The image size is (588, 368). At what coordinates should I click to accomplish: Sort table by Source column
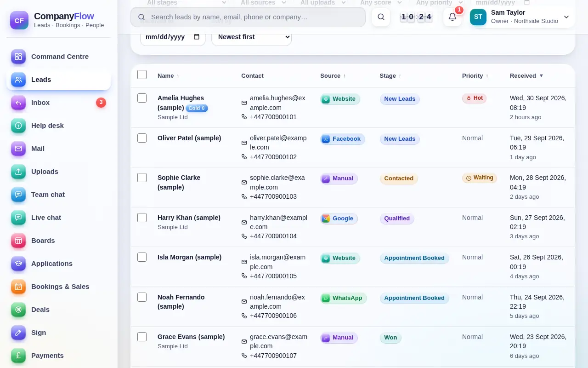pyautogui.click(x=333, y=76)
